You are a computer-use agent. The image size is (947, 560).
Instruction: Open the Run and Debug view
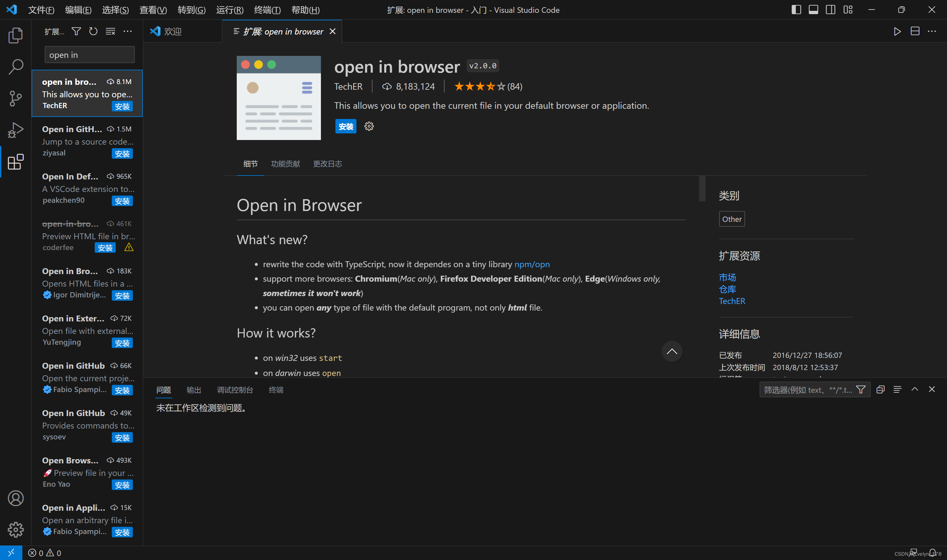click(x=15, y=130)
